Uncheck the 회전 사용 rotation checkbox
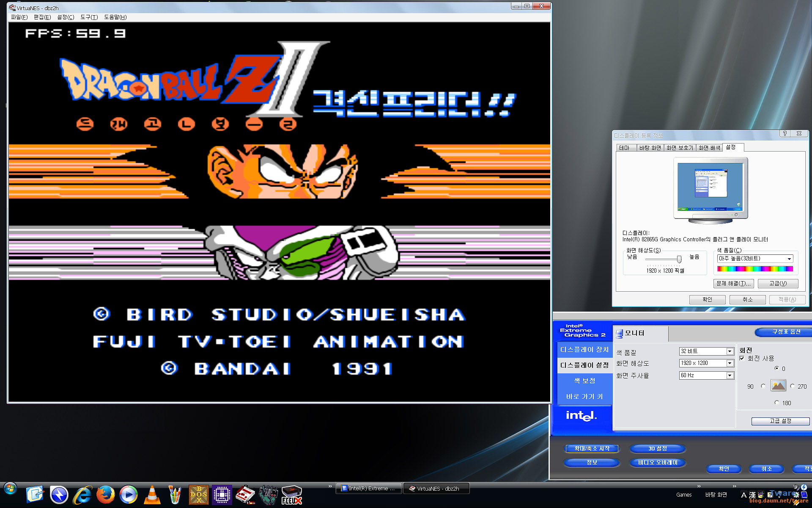The height and width of the screenshot is (508, 812). pyautogui.click(x=742, y=358)
